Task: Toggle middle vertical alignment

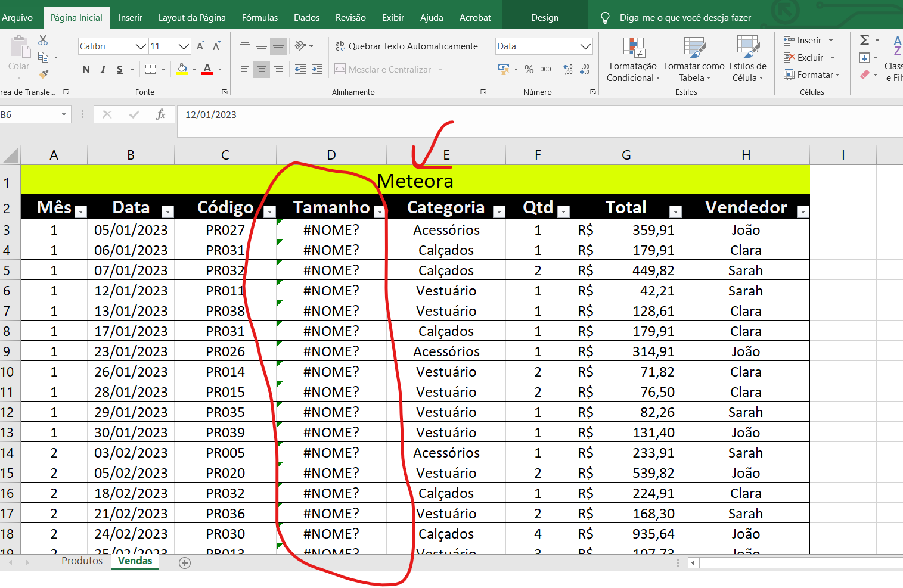Action: (x=262, y=46)
